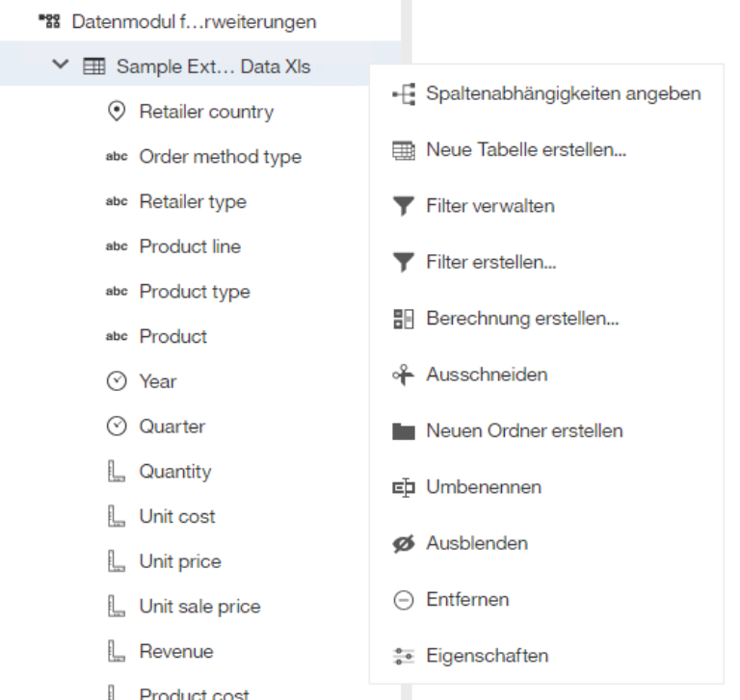Select the Quantity measure
The width and height of the screenshot is (740, 700).
[175, 471]
